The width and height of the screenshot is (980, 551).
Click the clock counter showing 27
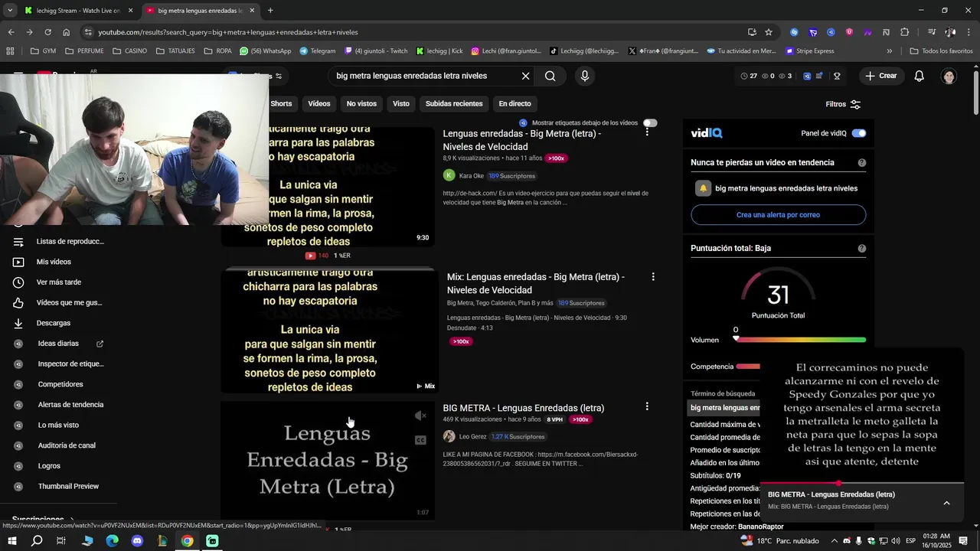(749, 76)
